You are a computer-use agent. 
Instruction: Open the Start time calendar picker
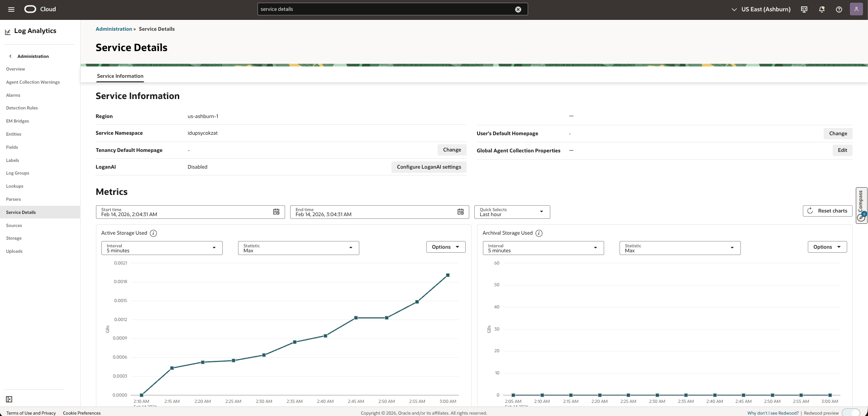coord(276,212)
